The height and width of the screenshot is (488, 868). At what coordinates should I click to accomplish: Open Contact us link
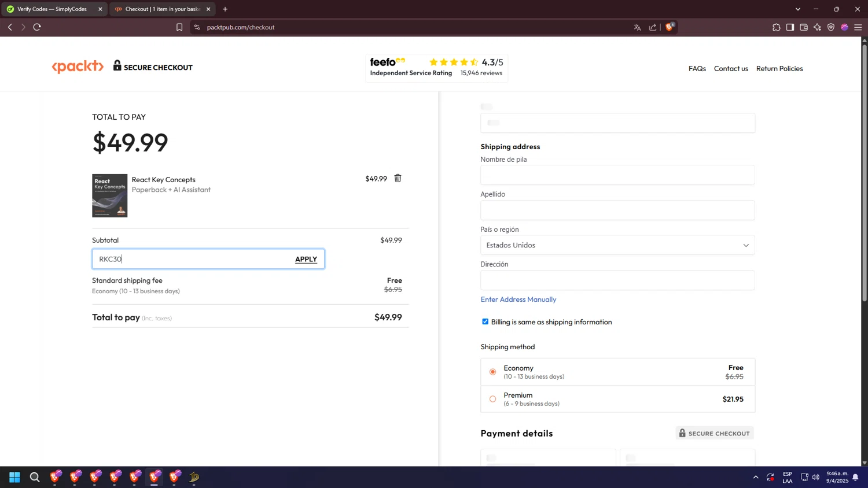click(x=731, y=68)
